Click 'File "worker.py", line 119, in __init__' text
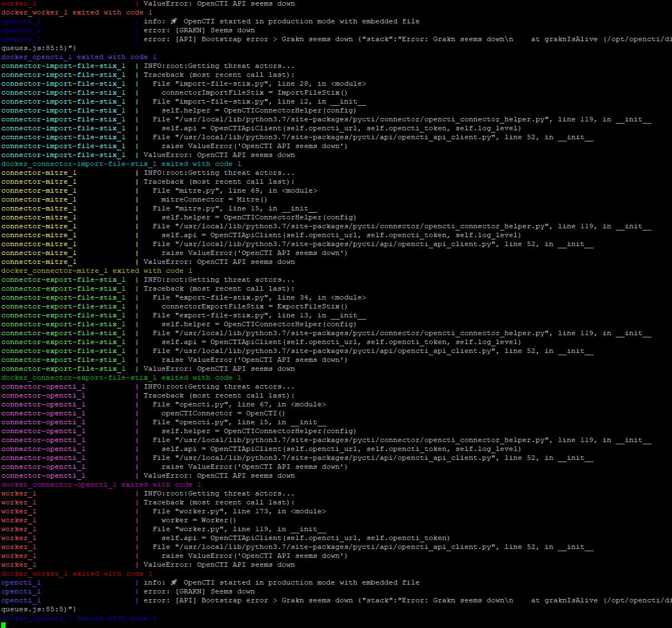 coord(239,529)
